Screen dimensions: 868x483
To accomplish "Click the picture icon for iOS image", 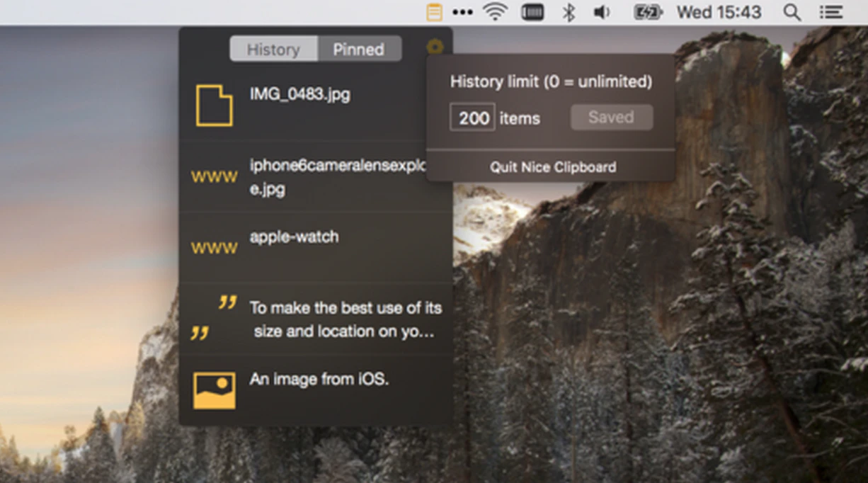I will point(214,391).
